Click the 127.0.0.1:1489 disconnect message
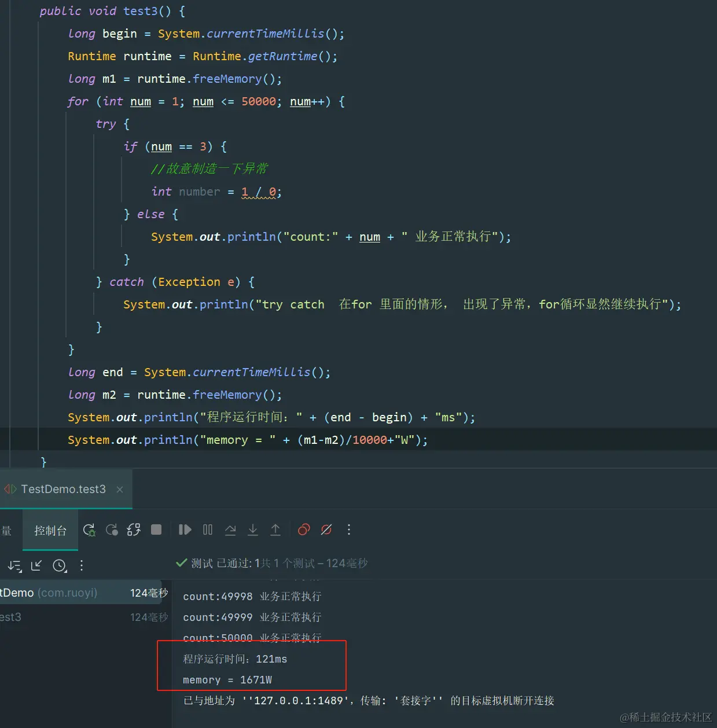Image resolution: width=717 pixels, height=728 pixels. pos(369,700)
